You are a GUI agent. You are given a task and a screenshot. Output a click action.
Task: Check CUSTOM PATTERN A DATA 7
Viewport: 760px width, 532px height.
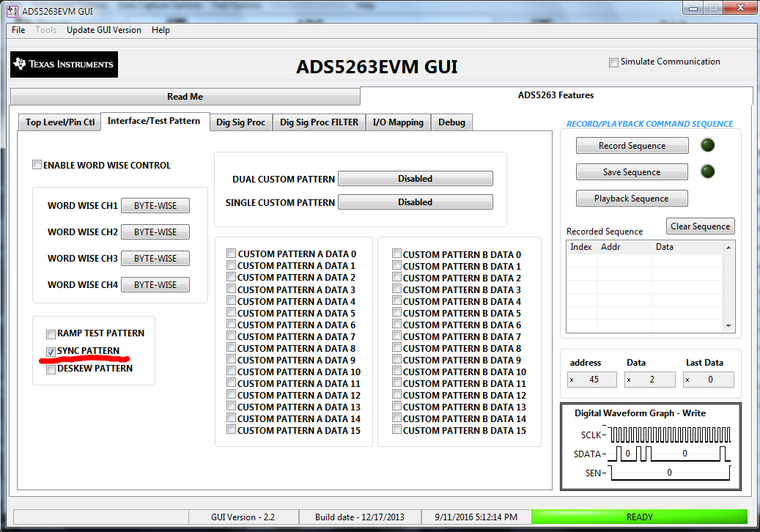coord(231,336)
